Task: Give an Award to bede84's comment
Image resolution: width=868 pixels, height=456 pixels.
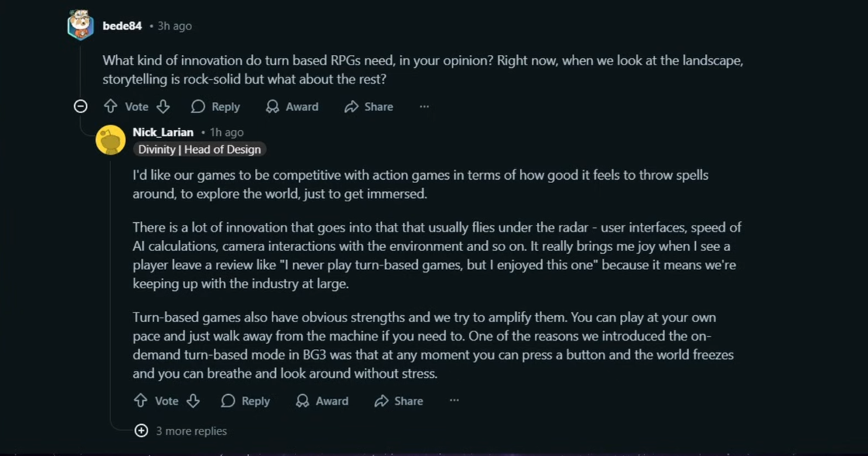Action: (x=291, y=107)
